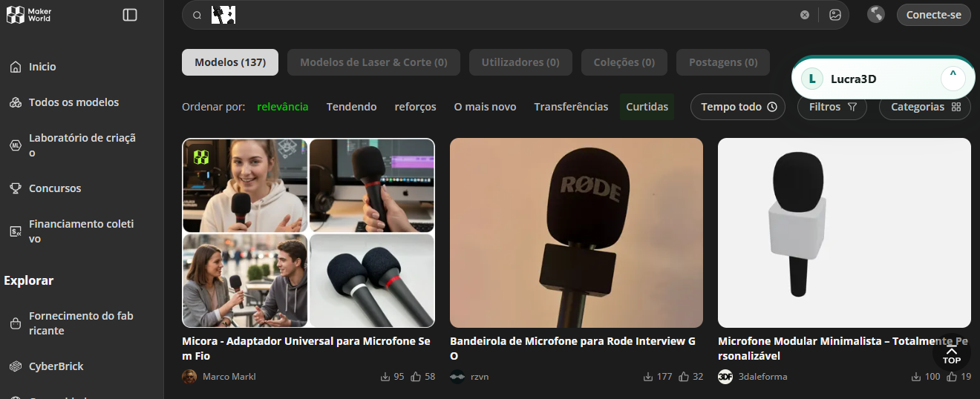980x399 pixels.
Task: Sort results by reforços
Action: coord(416,107)
